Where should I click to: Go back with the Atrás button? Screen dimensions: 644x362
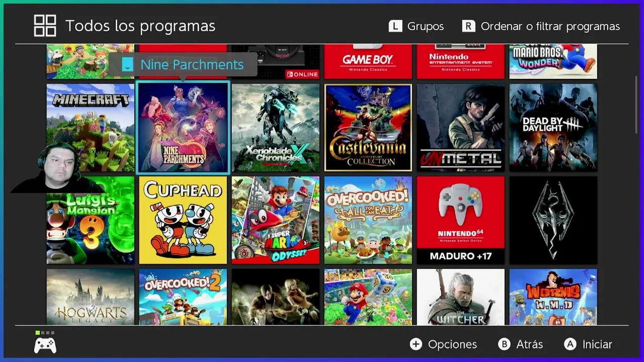[521, 344]
